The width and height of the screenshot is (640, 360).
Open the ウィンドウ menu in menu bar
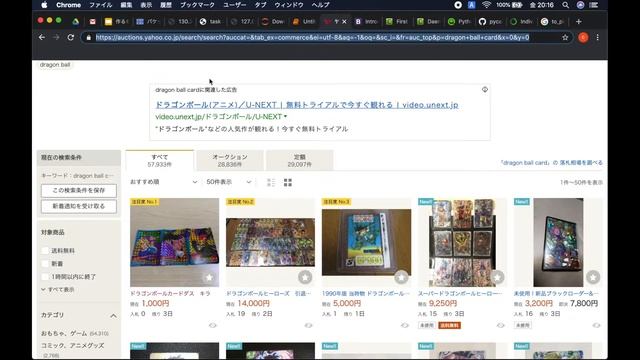pyautogui.click(x=289, y=5)
